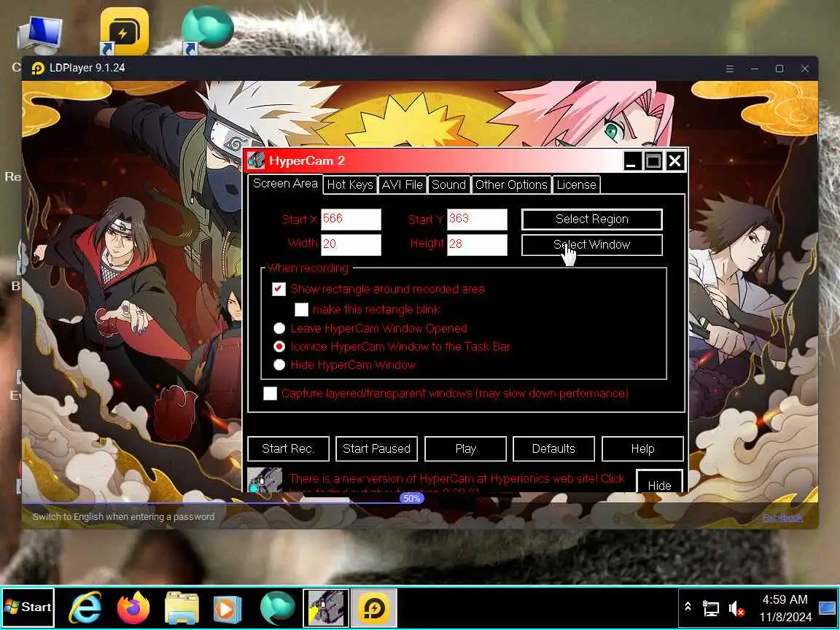Switch to the AVI File tab
This screenshot has height=630, width=840.
[402, 184]
